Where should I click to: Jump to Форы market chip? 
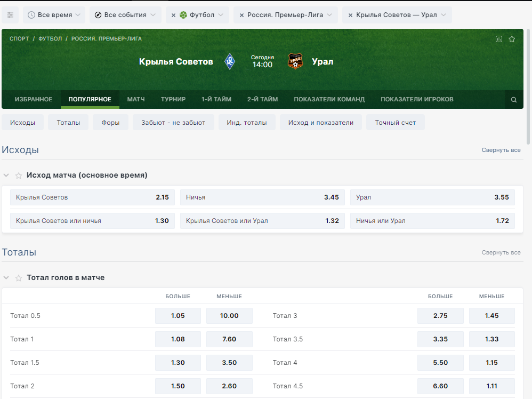[110, 123]
